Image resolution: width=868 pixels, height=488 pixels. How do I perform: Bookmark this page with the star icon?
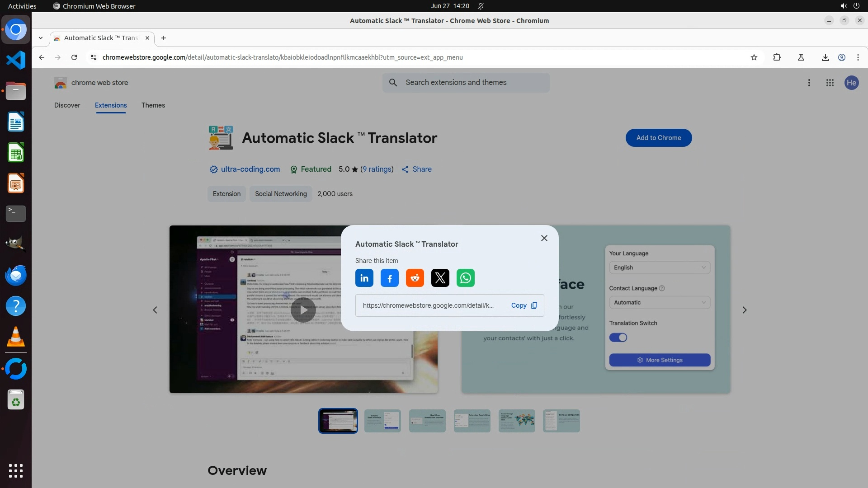(x=754, y=57)
